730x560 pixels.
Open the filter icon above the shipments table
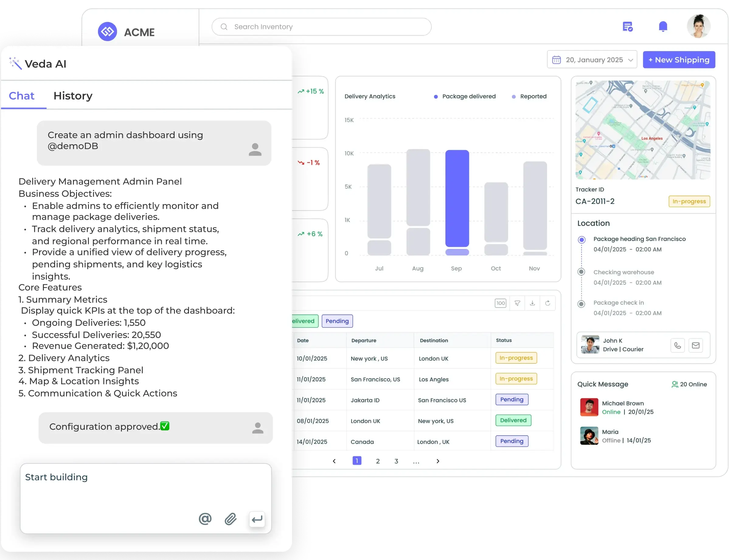tap(517, 303)
